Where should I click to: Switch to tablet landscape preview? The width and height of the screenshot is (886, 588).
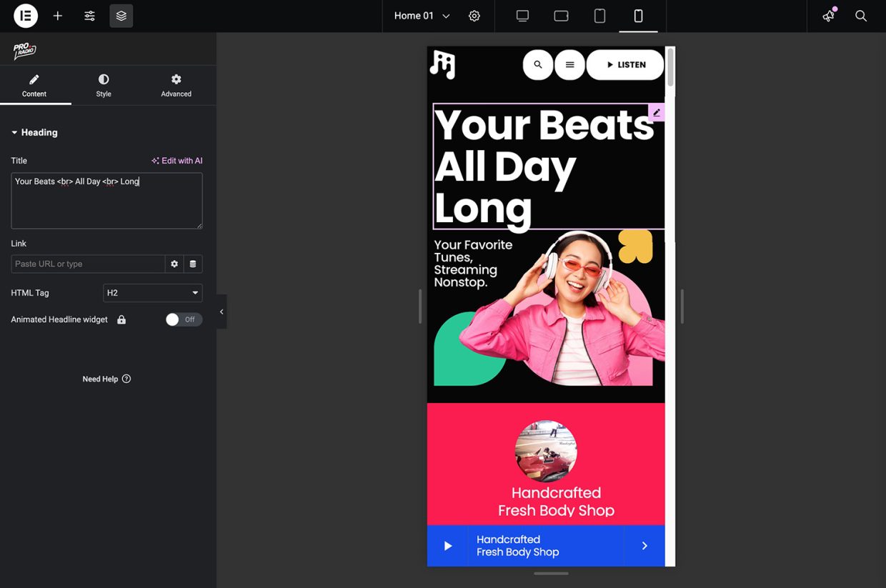[x=561, y=16]
